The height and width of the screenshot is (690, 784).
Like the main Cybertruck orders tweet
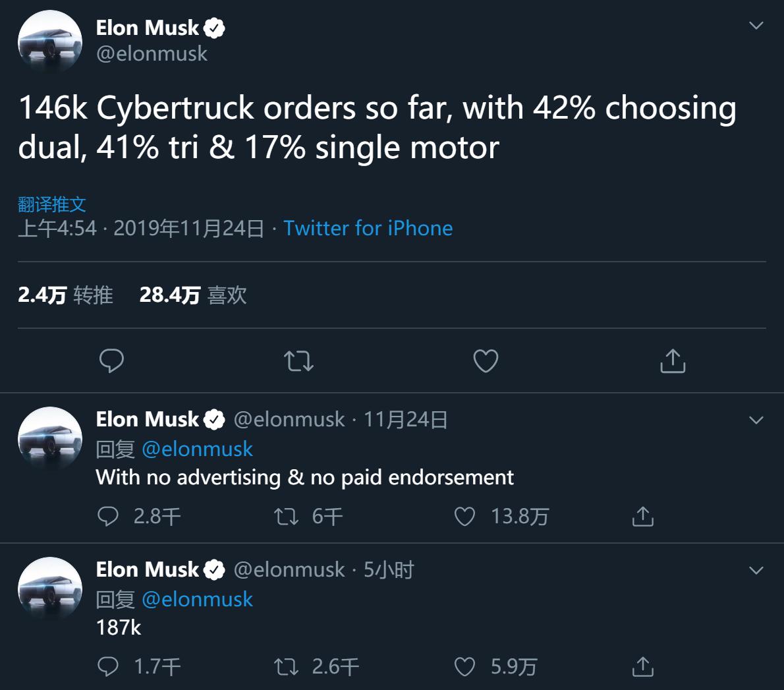point(486,360)
